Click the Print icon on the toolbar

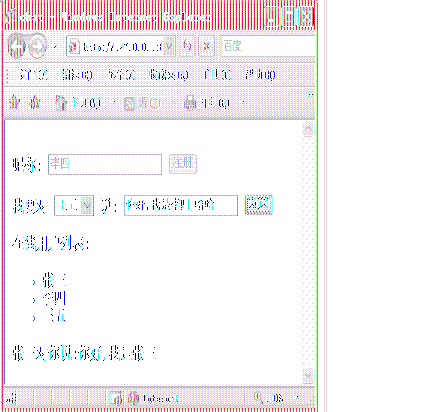coord(190,103)
